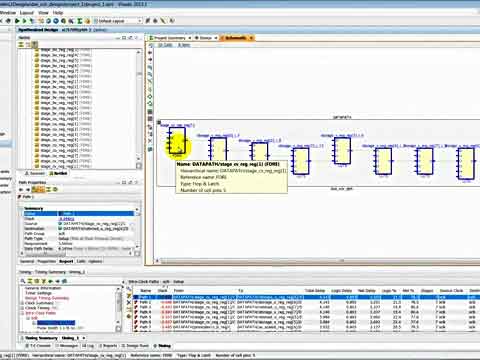
Task: Open the Help menu
Action: click(x=58, y=13)
